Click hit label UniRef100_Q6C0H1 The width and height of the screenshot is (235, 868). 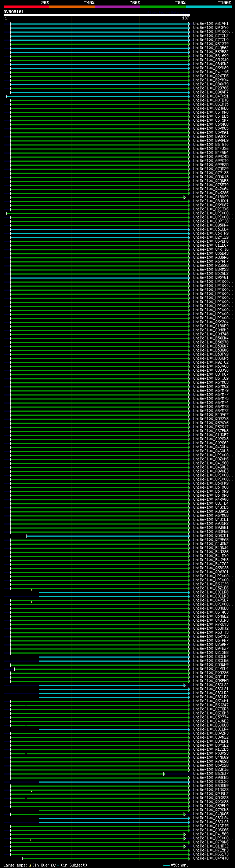pyautogui.click(x=211, y=701)
